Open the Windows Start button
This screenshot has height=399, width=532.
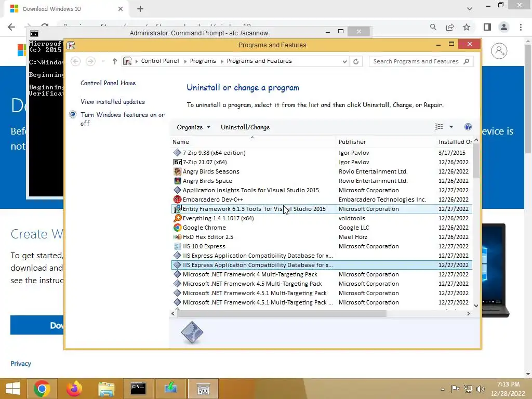(13, 389)
